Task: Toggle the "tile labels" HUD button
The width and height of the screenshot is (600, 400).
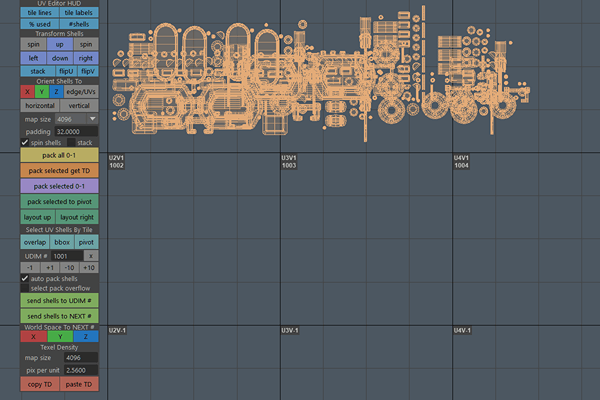Action: (x=79, y=12)
